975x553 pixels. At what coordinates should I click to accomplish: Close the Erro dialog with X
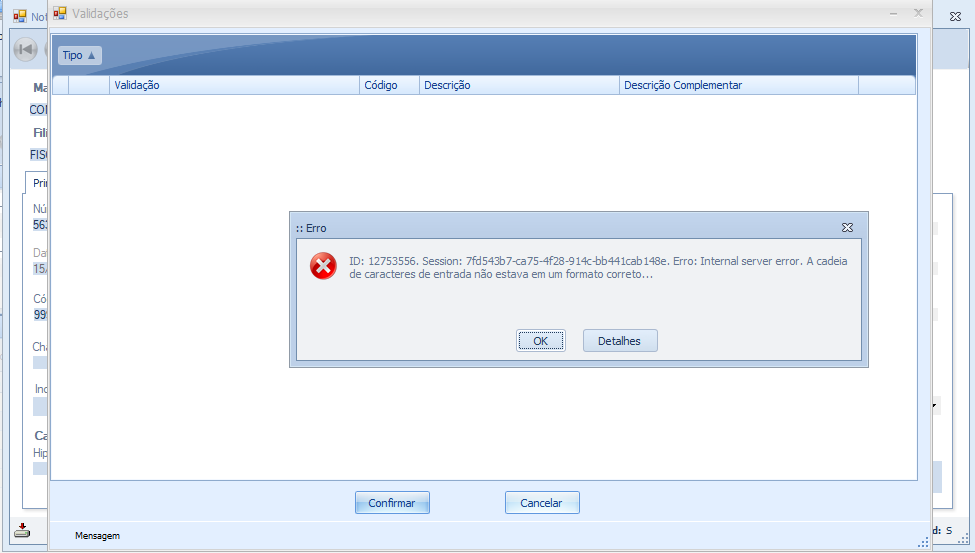point(847,228)
